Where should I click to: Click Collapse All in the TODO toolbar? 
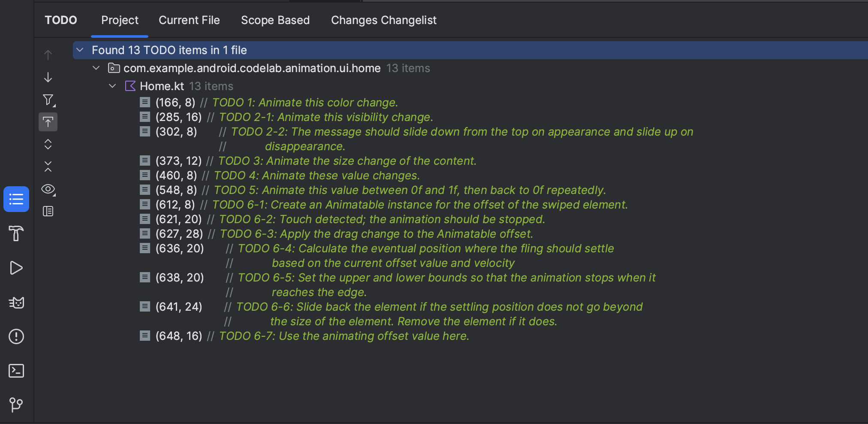click(x=48, y=167)
